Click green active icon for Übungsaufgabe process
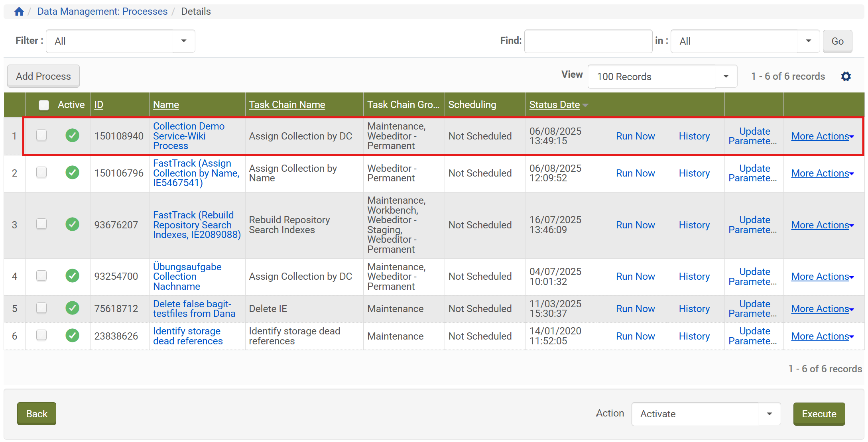 pyautogui.click(x=72, y=276)
